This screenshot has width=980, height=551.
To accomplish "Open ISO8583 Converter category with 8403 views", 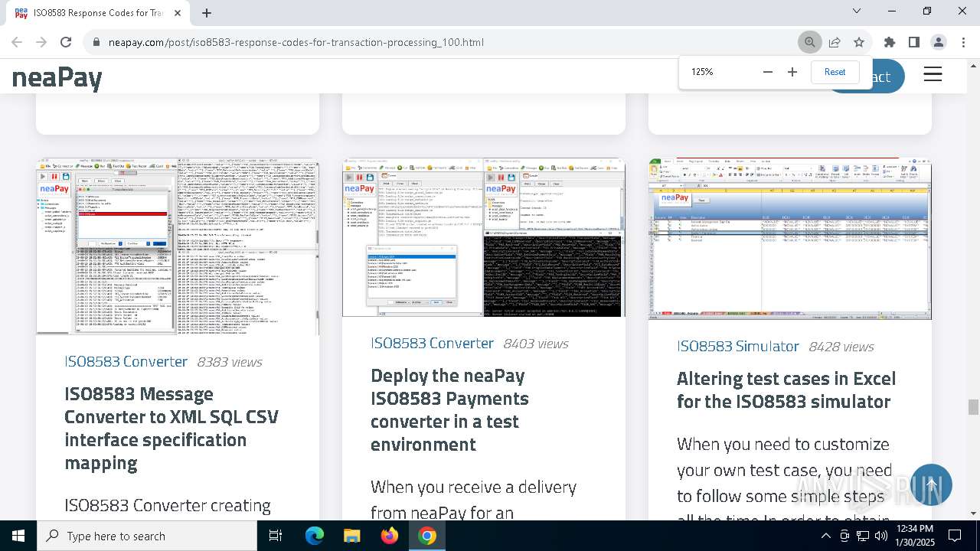I will [433, 343].
